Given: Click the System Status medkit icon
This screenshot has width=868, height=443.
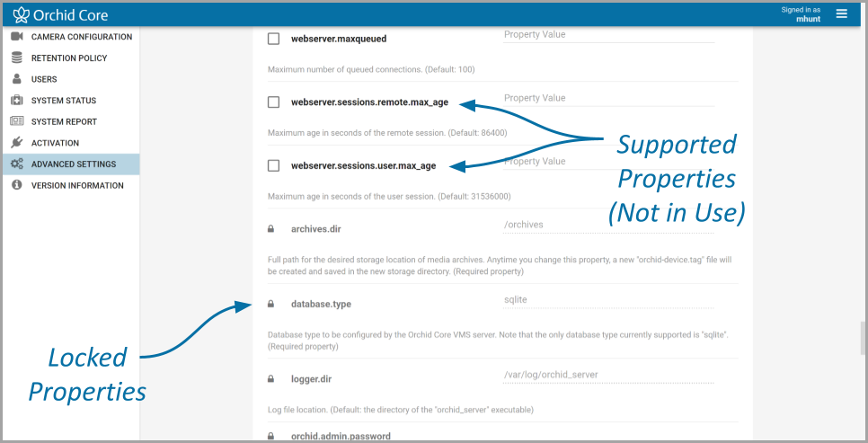Looking at the screenshot, I should pos(17,101).
